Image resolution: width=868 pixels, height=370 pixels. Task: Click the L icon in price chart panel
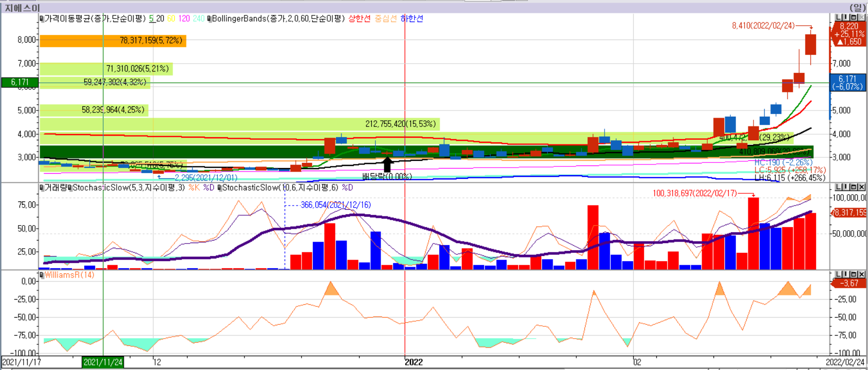tap(838, 18)
